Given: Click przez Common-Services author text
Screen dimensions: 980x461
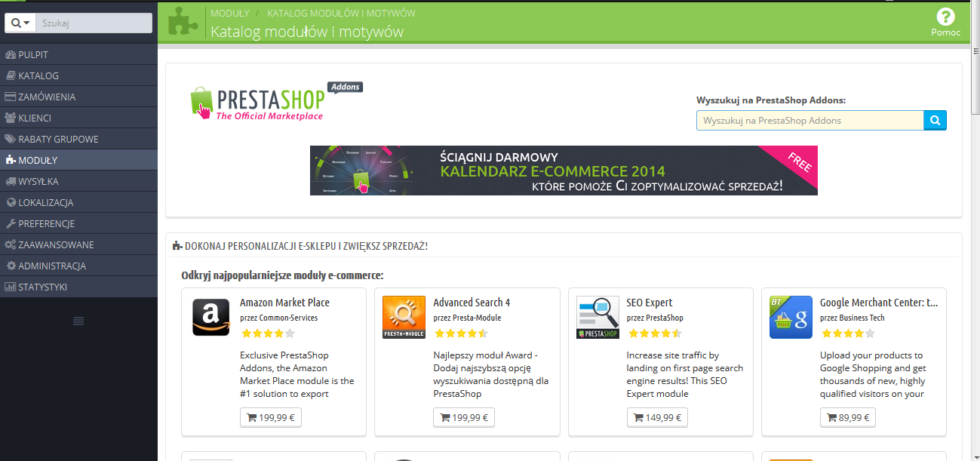Looking at the screenshot, I should (278, 318).
